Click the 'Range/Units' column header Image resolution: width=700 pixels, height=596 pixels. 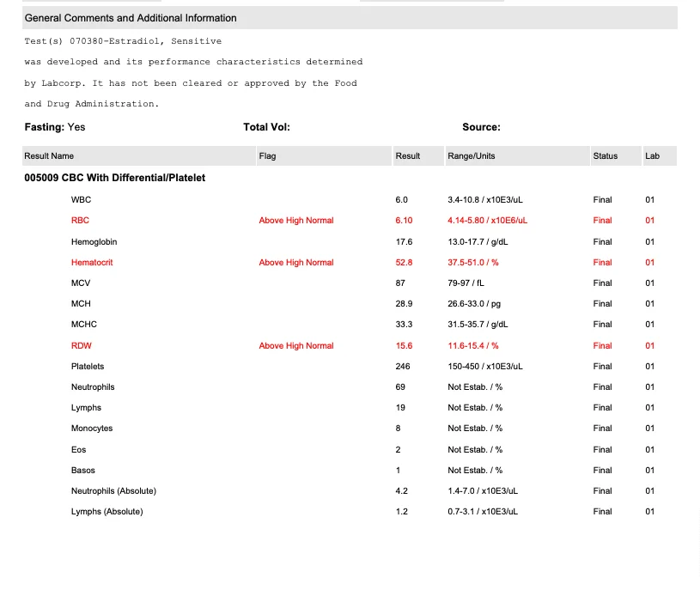click(472, 155)
